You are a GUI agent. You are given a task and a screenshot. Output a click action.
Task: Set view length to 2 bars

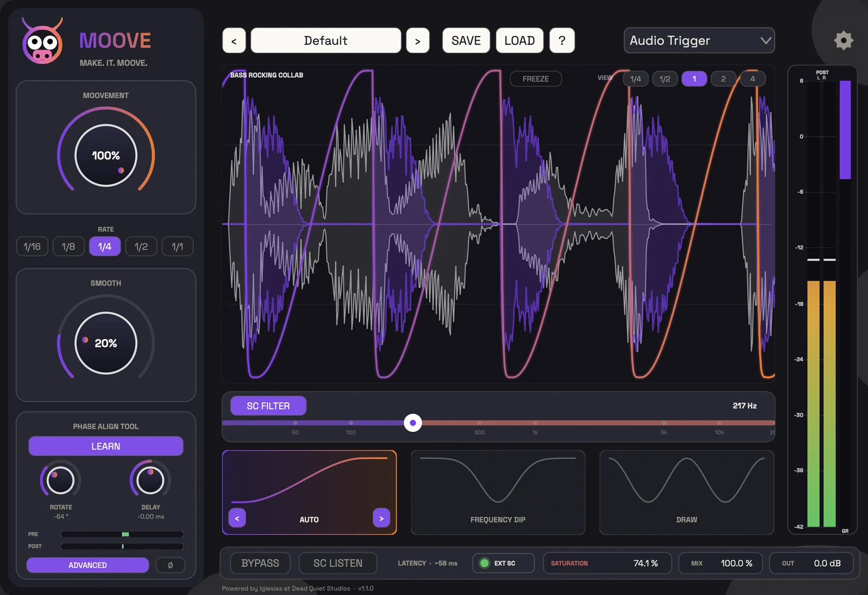click(723, 79)
